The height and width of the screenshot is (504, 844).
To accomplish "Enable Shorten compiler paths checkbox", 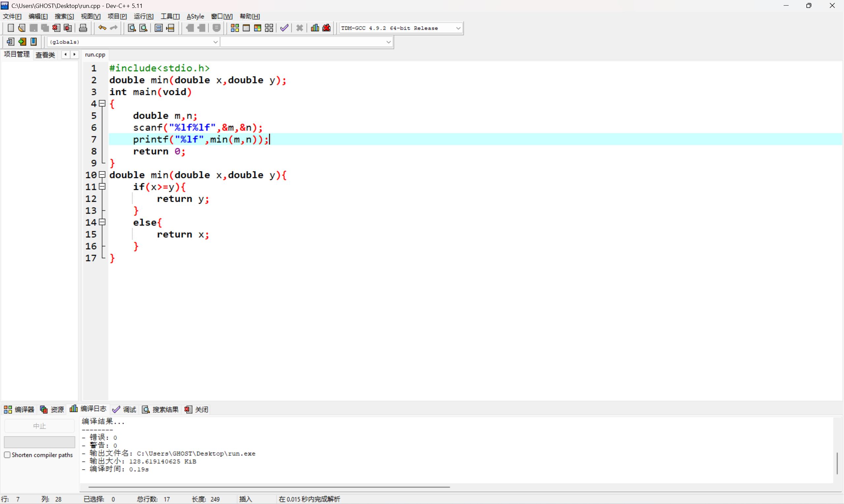I will tap(7, 455).
